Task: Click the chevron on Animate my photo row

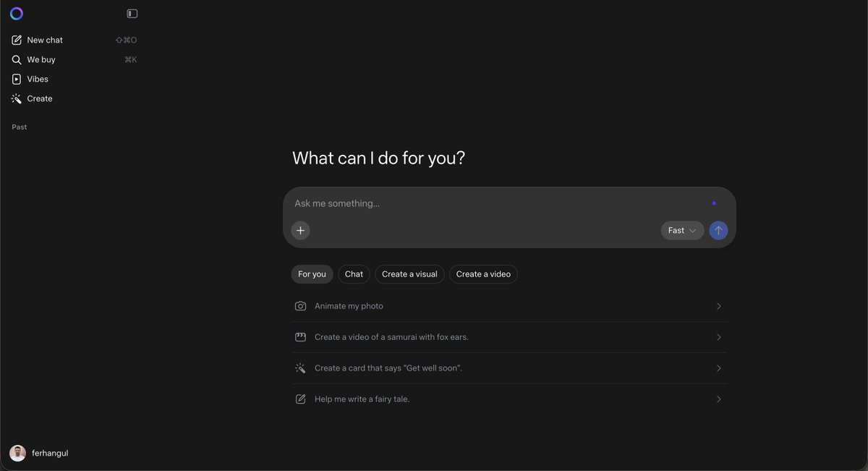Action: click(718, 306)
